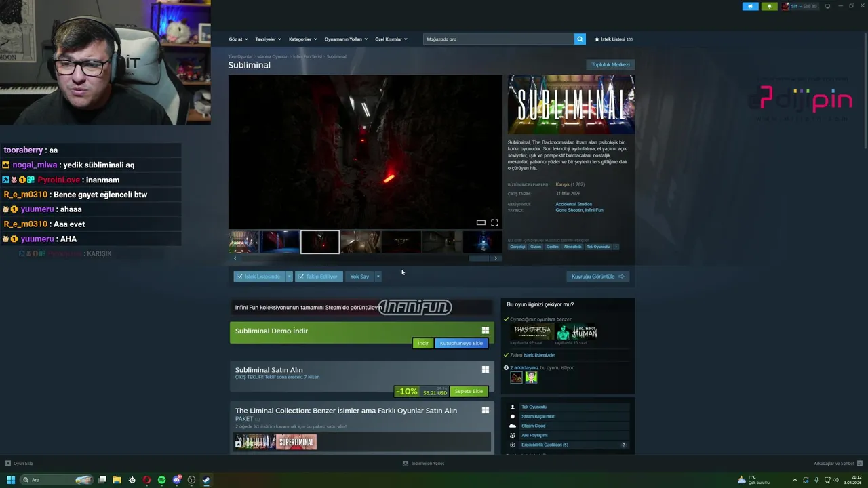868x488 pixels.
Task: Open İndirmeleri Yönet downloads manager
Action: point(423,464)
